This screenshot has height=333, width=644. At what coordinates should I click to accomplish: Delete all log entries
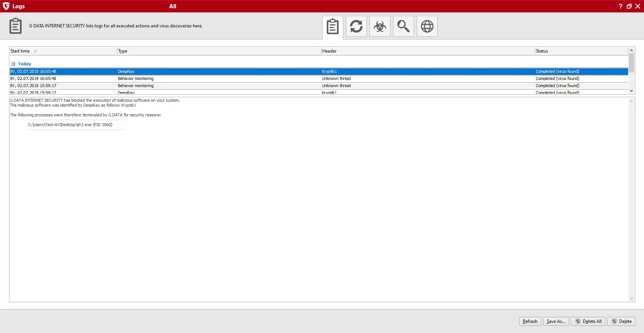[588, 321]
